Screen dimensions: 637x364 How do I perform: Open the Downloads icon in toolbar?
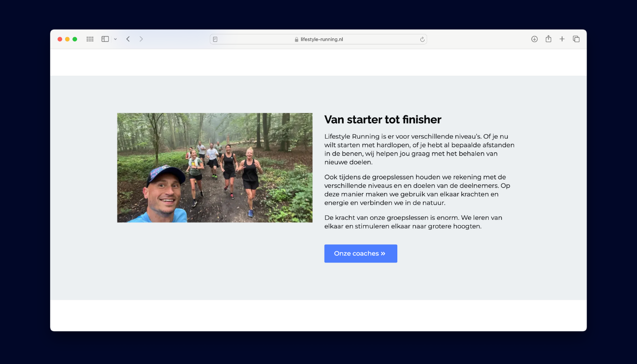point(535,39)
